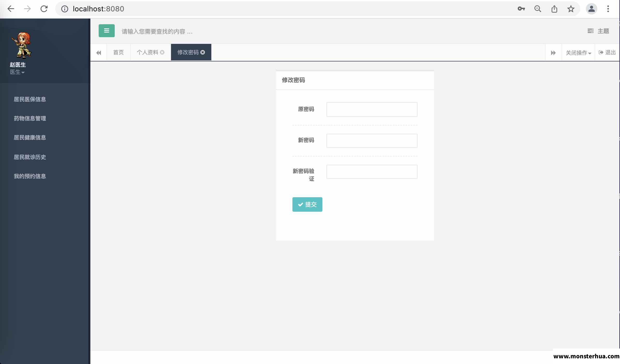This screenshot has width=620, height=364.
Task: Click the user avatar image in sidebar
Action: [x=21, y=45]
